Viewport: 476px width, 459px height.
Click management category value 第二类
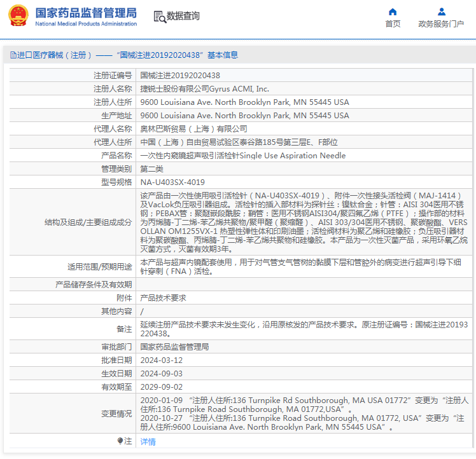point(152,169)
